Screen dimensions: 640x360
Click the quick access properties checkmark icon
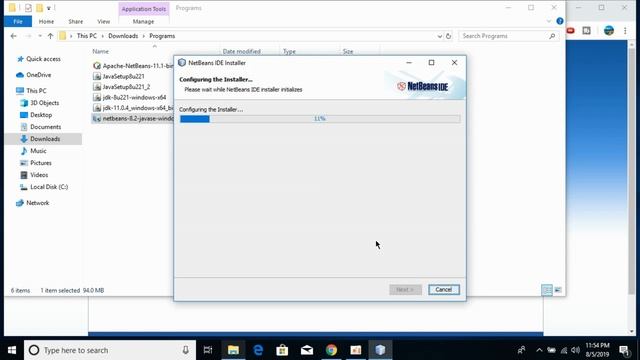(x=28, y=8)
